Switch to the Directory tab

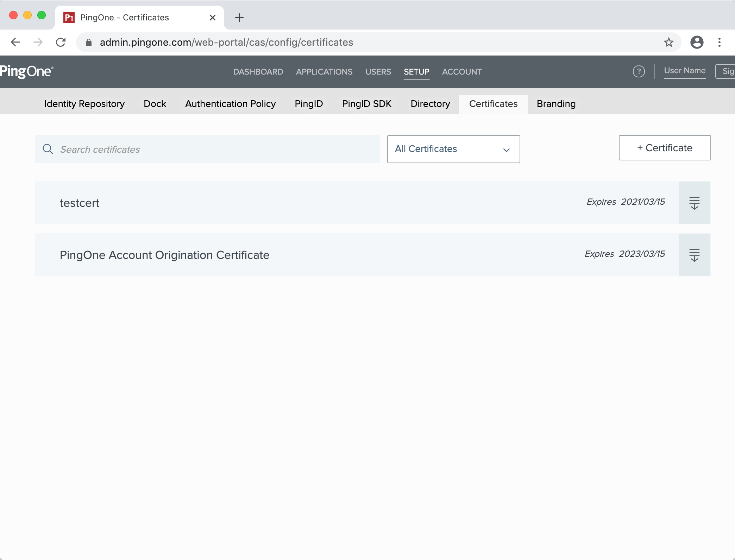[430, 104]
